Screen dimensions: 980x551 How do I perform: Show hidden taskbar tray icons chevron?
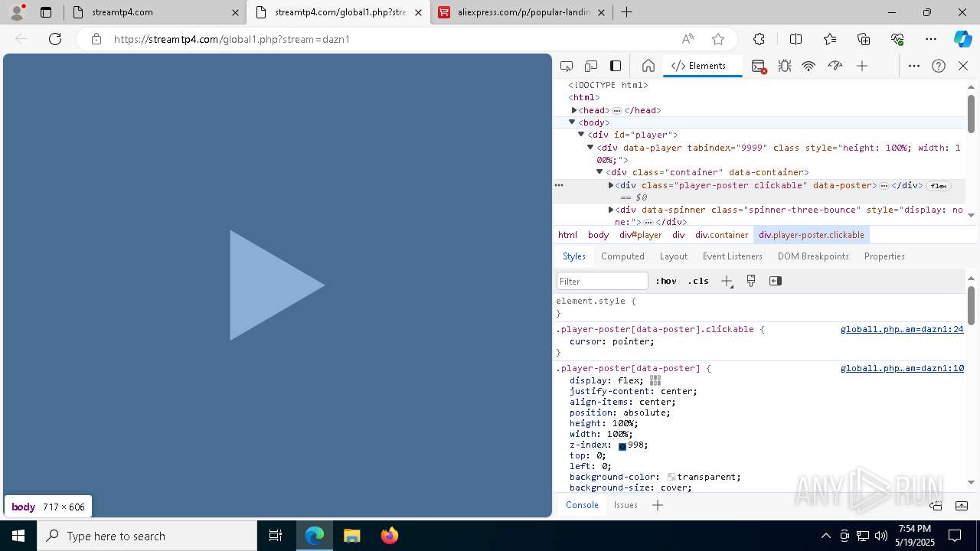pos(825,536)
